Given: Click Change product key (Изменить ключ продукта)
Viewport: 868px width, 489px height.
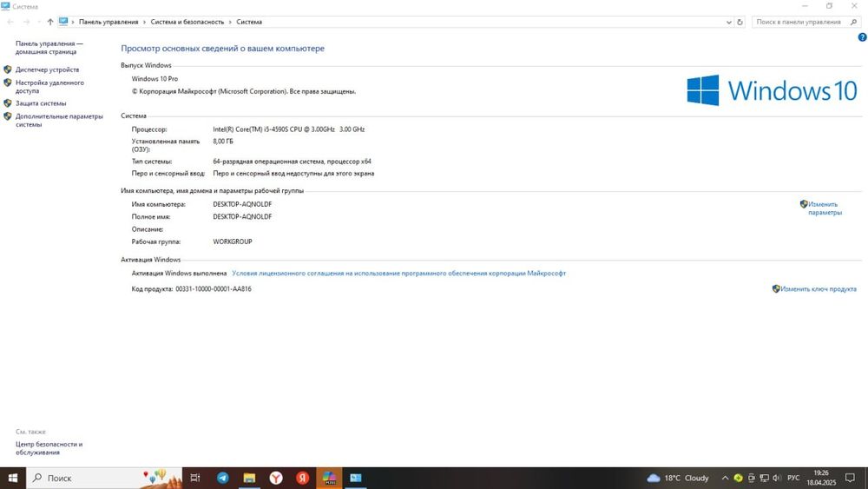Looking at the screenshot, I should coord(819,289).
